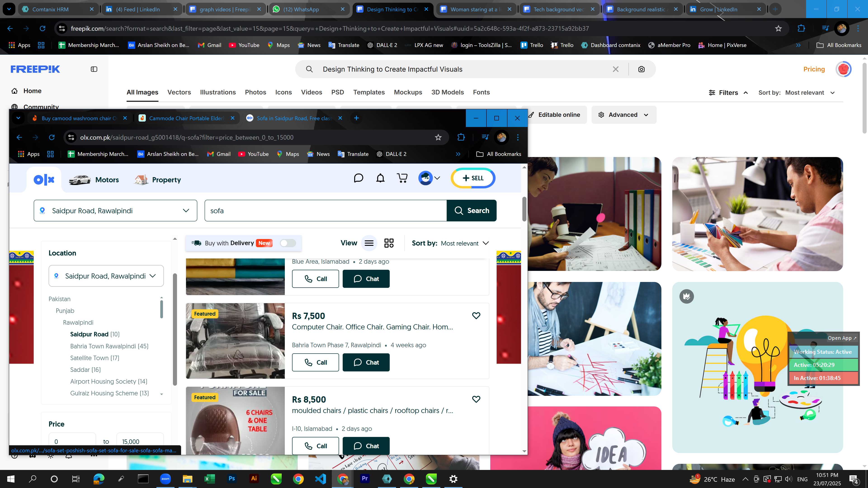The width and height of the screenshot is (868, 488).
Task: Open Illustrator from the taskbar
Action: click(254, 479)
